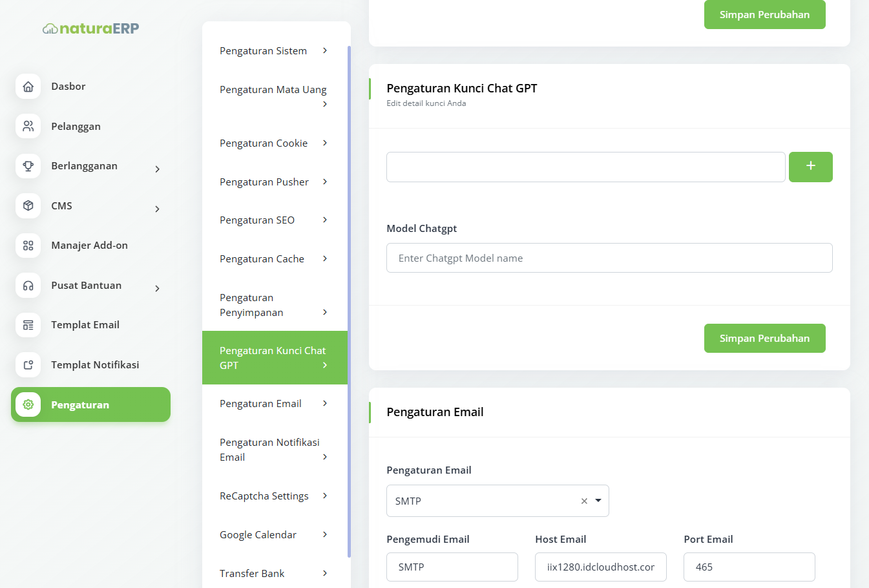This screenshot has height=588, width=869.
Task: Open Templat Notifikasi page
Action: coord(90,365)
